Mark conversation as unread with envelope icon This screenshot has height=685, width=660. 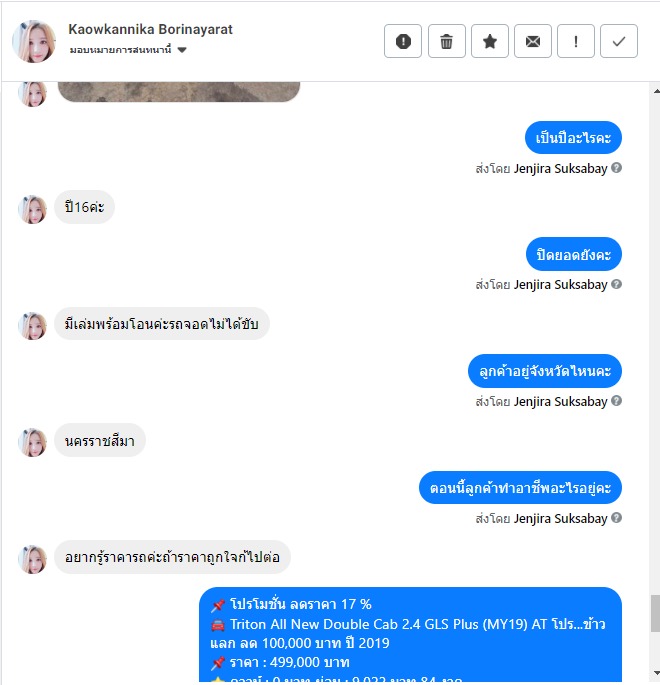pos(532,42)
